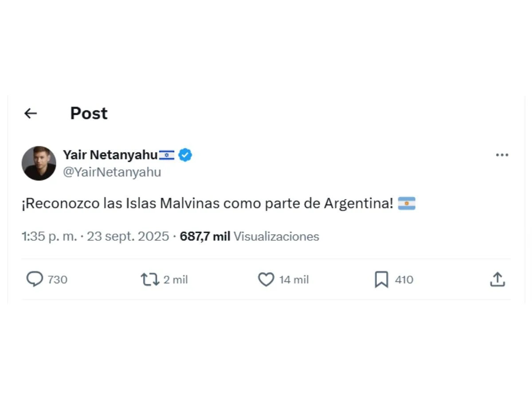Image resolution: width=532 pixels, height=399 pixels.
Task: Click the share upload icon
Action: click(497, 279)
